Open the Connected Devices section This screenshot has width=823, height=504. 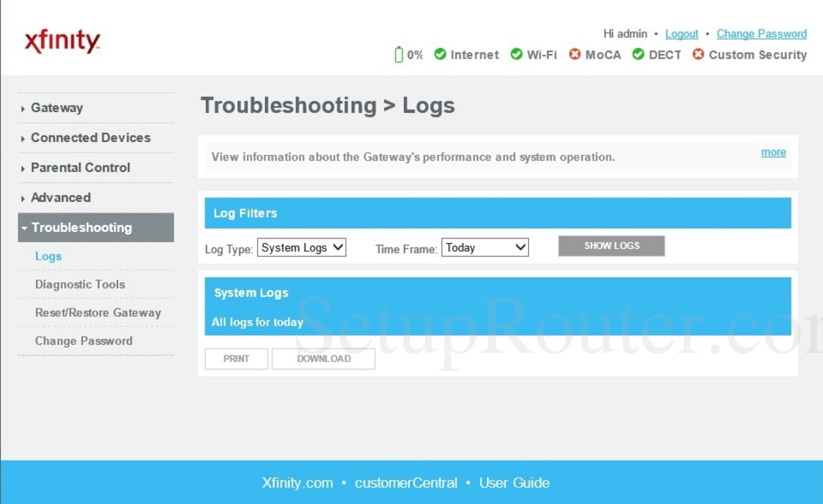click(x=91, y=138)
